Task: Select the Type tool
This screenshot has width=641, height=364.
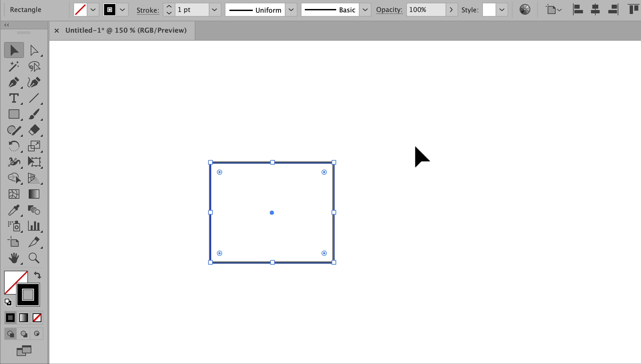Action: 14,98
